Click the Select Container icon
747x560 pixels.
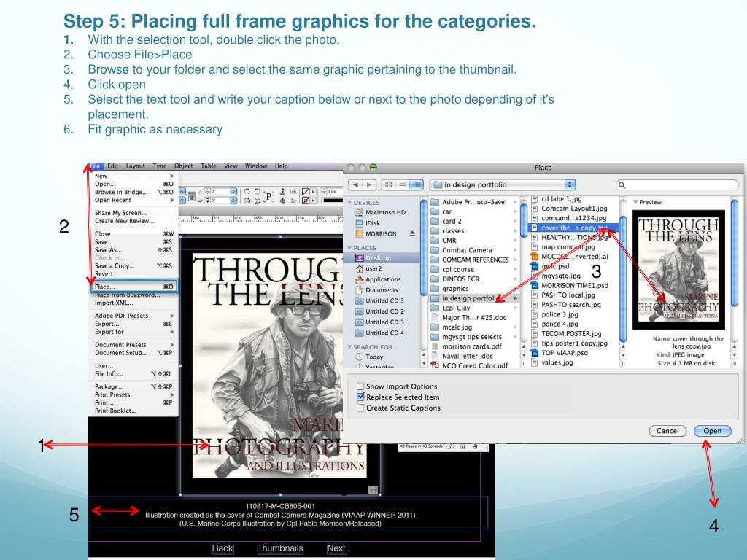[x=282, y=192]
